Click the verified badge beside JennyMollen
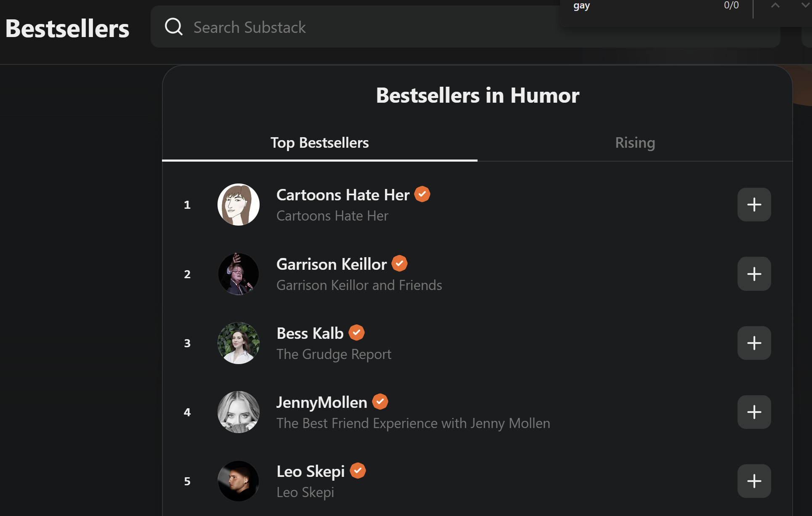Viewport: 812px width, 516px height. [380, 401]
